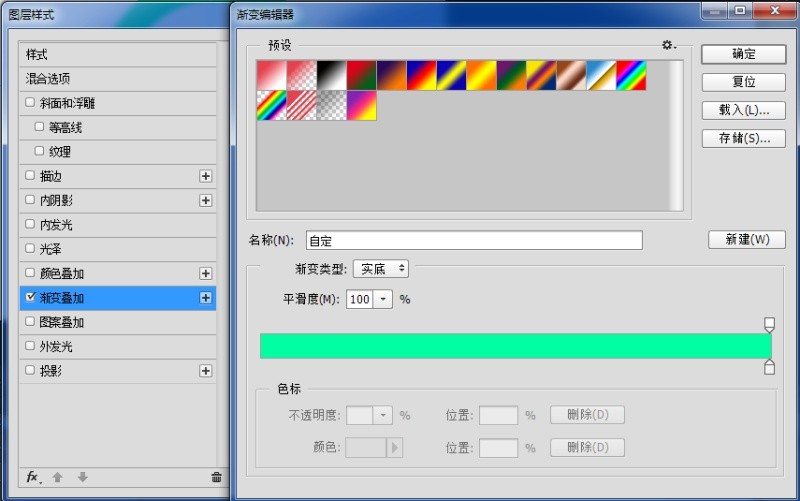800x501 pixels.
Task: Open the gradient presets gear menu
Action: tap(668, 45)
